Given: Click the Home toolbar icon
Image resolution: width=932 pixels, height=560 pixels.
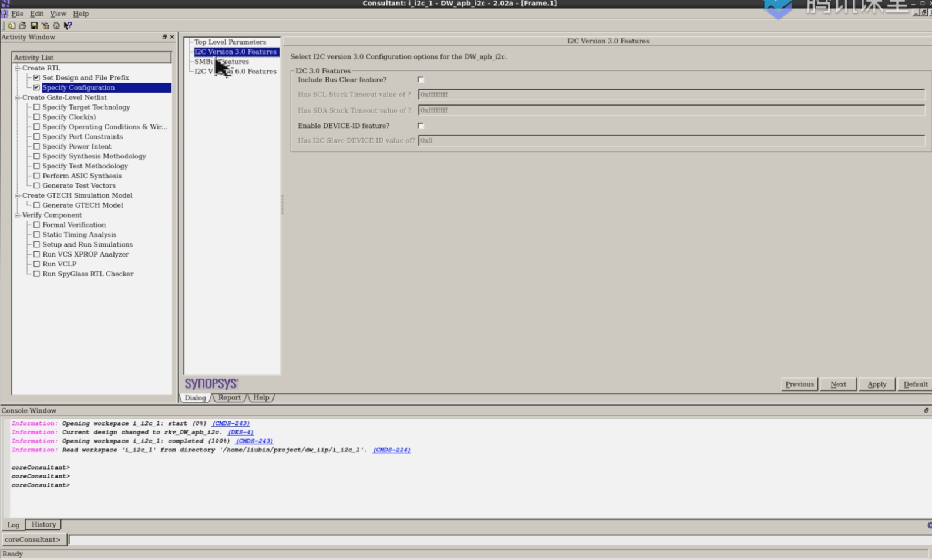Looking at the screenshot, I should click(x=56, y=25).
